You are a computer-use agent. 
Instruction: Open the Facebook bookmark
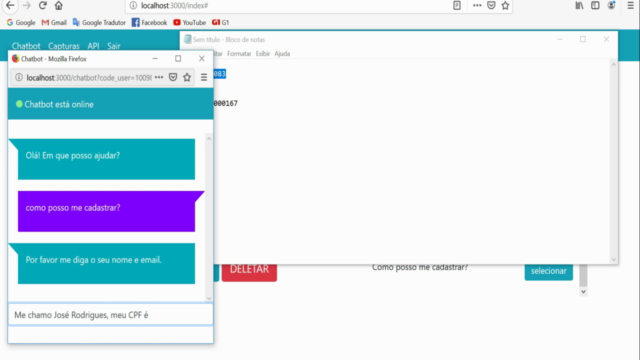(x=149, y=22)
